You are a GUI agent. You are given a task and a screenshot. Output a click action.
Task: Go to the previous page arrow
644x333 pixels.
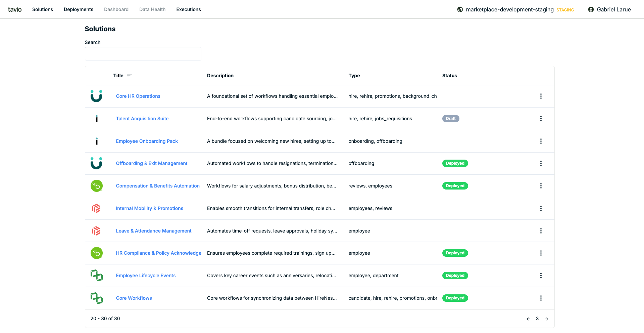point(528,319)
